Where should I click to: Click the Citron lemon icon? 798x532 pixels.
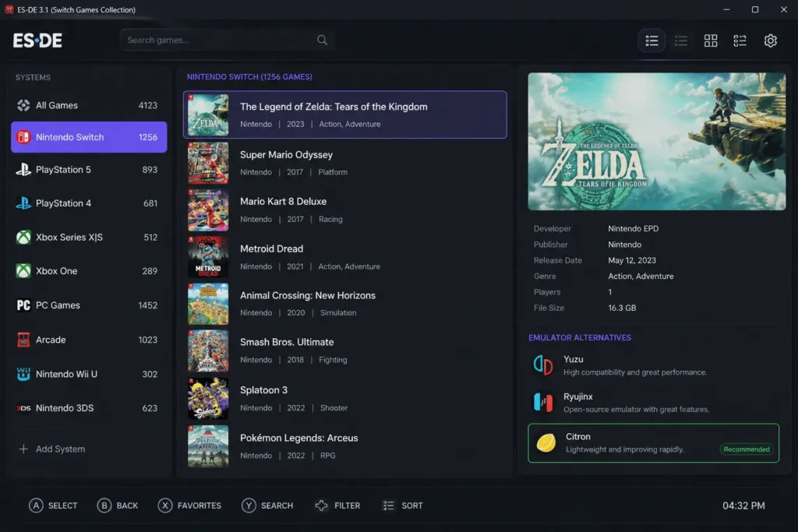546,442
